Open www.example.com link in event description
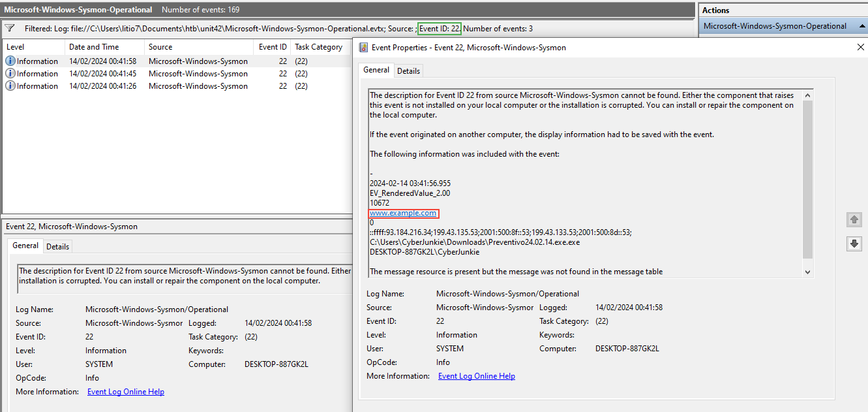This screenshot has width=868, height=412. click(x=403, y=214)
